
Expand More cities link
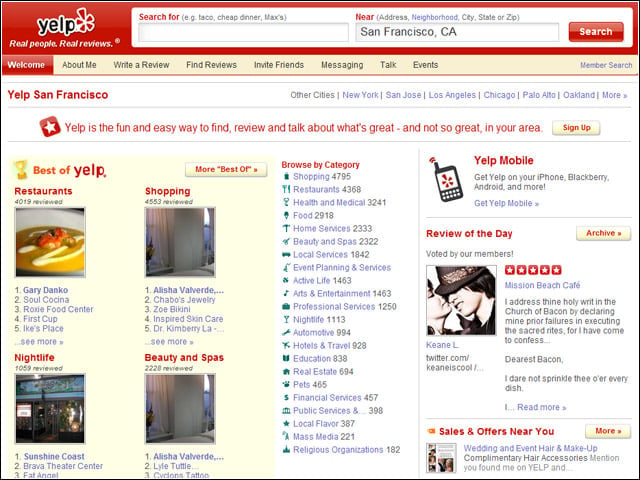[614, 95]
